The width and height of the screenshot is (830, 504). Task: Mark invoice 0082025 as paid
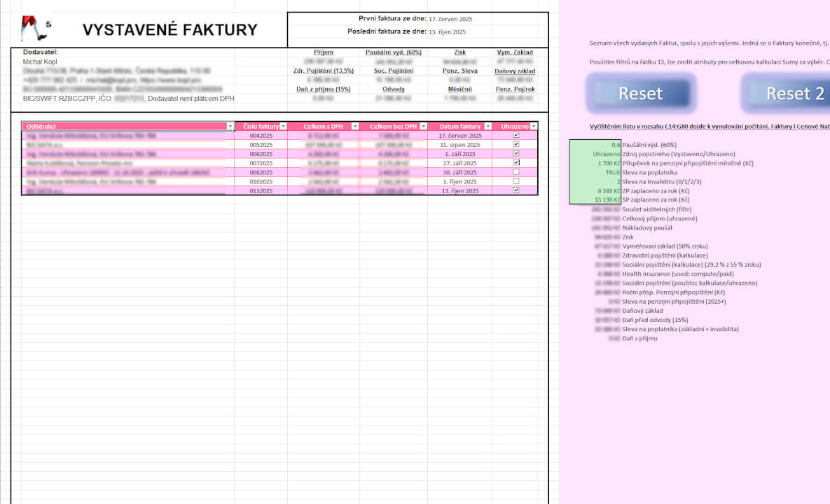[516, 172]
